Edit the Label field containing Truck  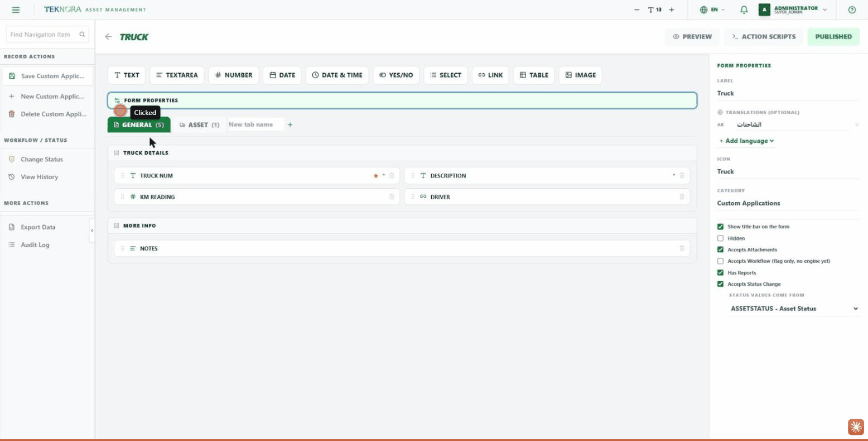pos(788,93)
